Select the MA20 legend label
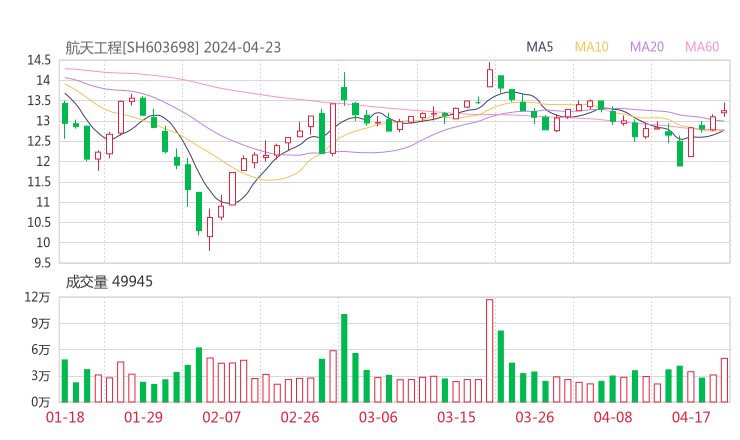This screenshot has height=440, width=740. tap(647, 47)
